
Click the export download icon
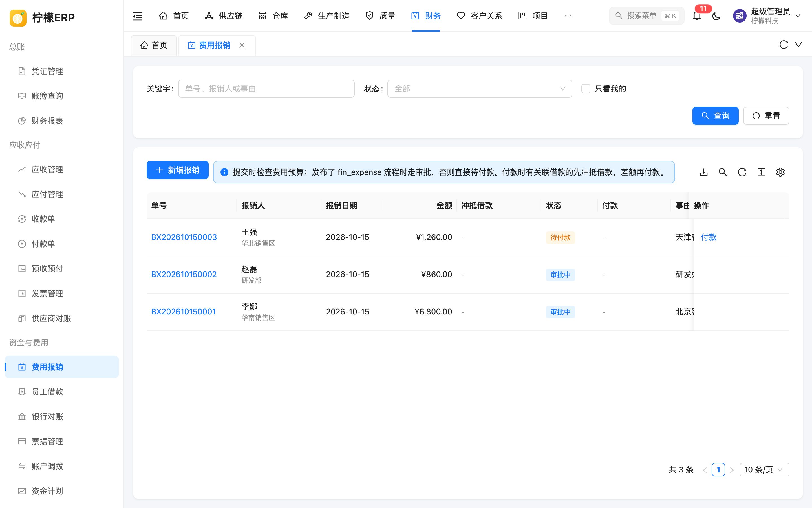click(704, 172)
